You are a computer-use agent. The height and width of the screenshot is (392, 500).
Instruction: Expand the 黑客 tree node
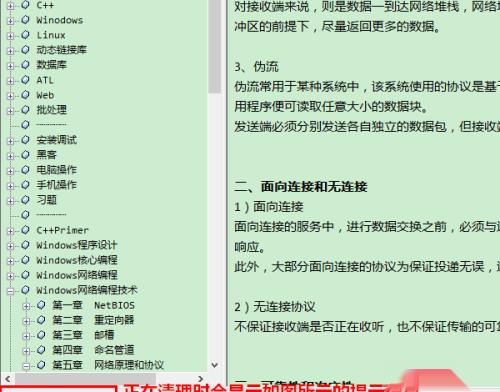tap(10, 156)
